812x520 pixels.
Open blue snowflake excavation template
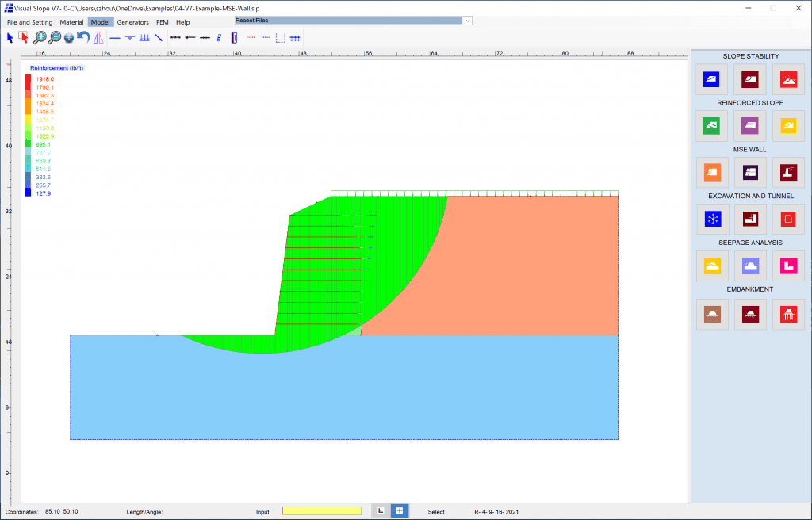[713, 219]
